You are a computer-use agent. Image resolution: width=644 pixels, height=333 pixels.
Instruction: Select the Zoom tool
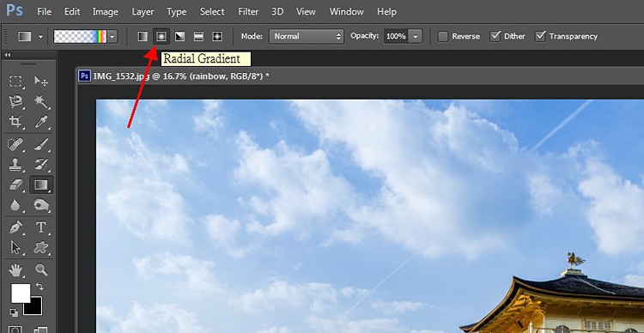tap(41, 270)
